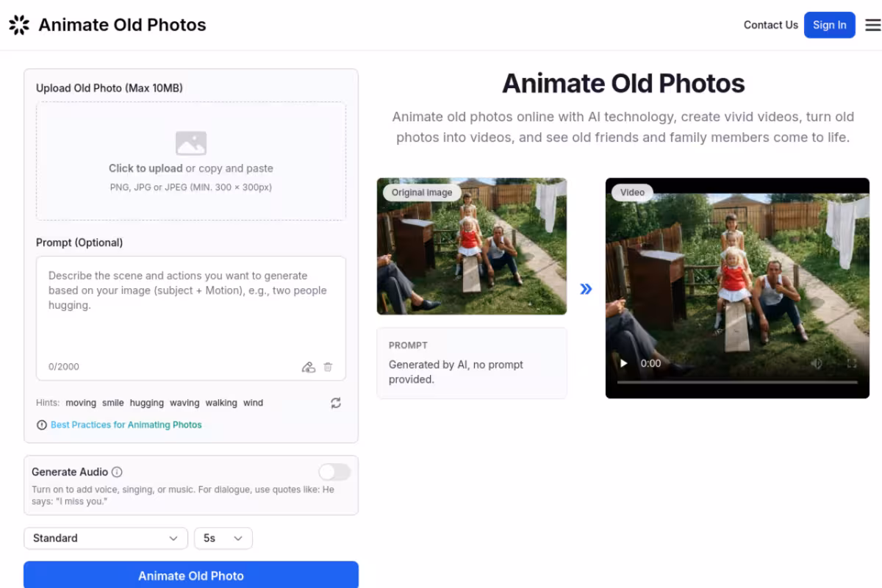The height and width of the screenshot is (588, 882).
Task: Click the Original image thumbnail
Action: click(472, 246)
